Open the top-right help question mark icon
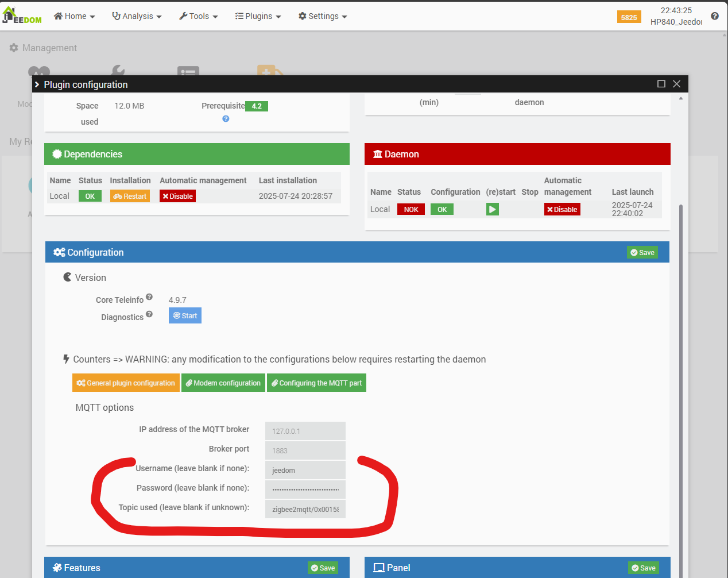Image resolution: width=728 pixels, height=578 pixels. [x=714, y=16]
